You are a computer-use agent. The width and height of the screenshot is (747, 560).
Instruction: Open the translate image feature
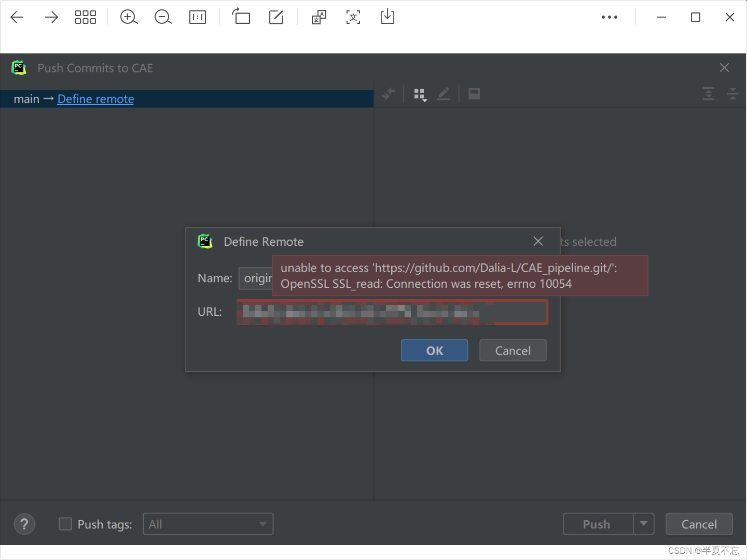(x=318, y=17)
